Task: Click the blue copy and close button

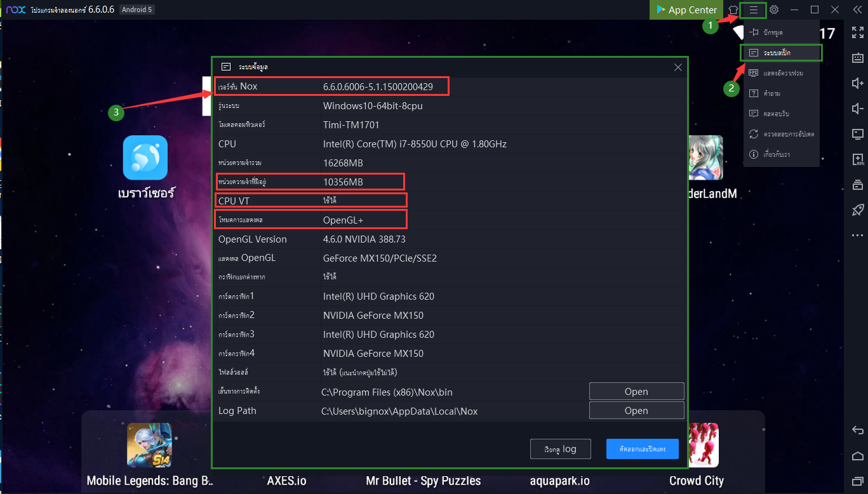Action: click(x=642, y=449)
